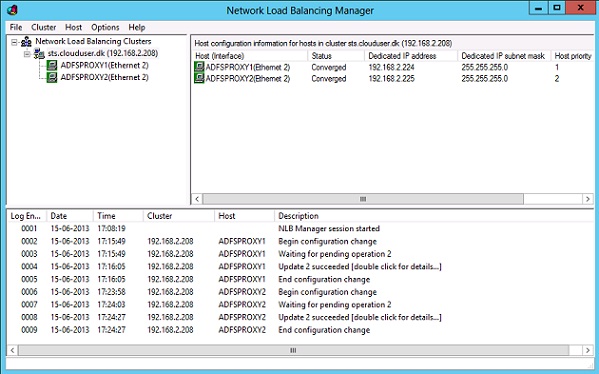The height and width of the screenshot is (374, 599).
Task: Click the Description column header in log
Action: pyautogui.click(x=434, y=216)
